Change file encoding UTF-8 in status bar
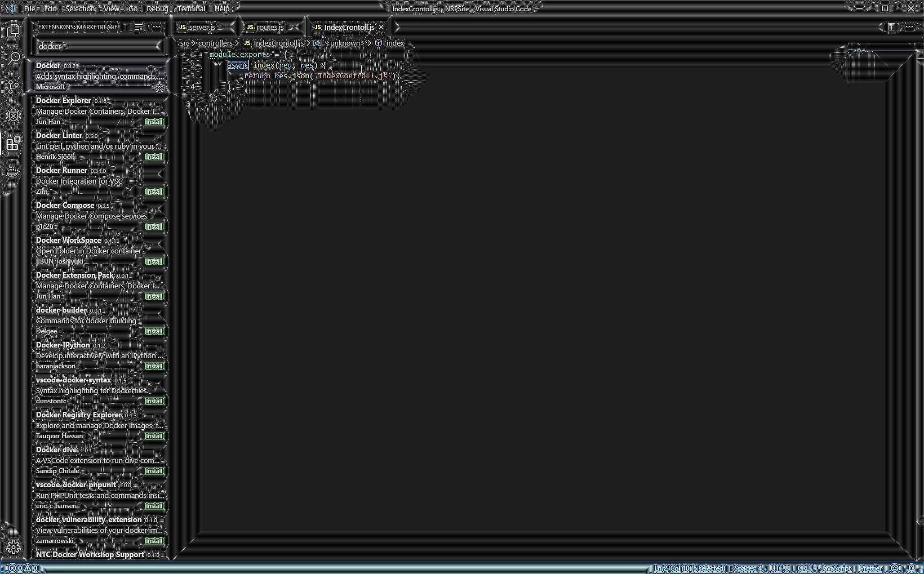Viewport: 924px width, 574px height. point(780,568)
